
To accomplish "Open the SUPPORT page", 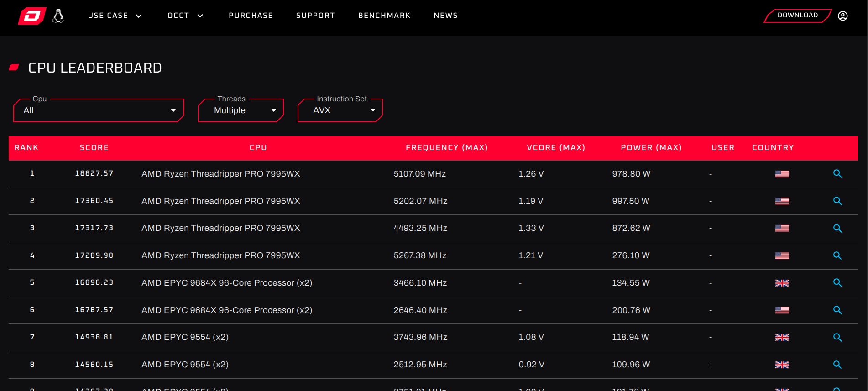I will click(315, 16).
